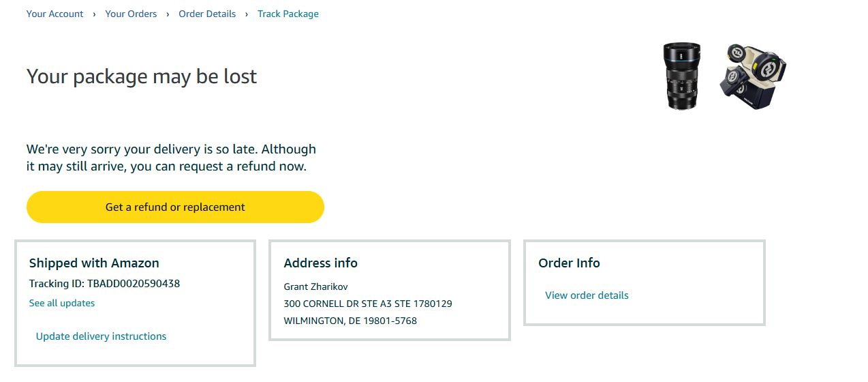
Task: Click the Shipped with Amazon heading
Action: click(x=94, y=263)
